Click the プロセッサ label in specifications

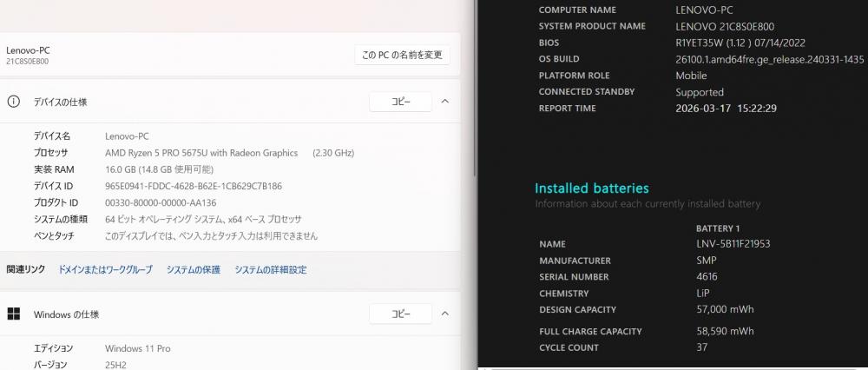click(50, 153)
